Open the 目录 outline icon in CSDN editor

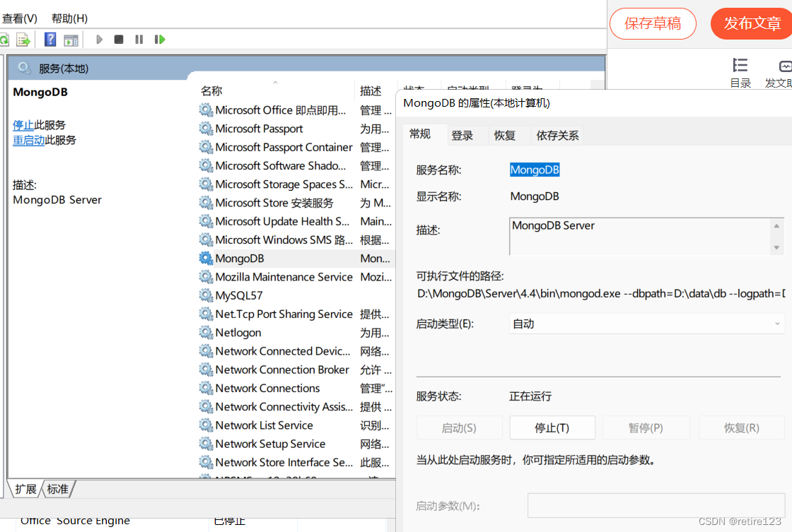pos(740,66)
